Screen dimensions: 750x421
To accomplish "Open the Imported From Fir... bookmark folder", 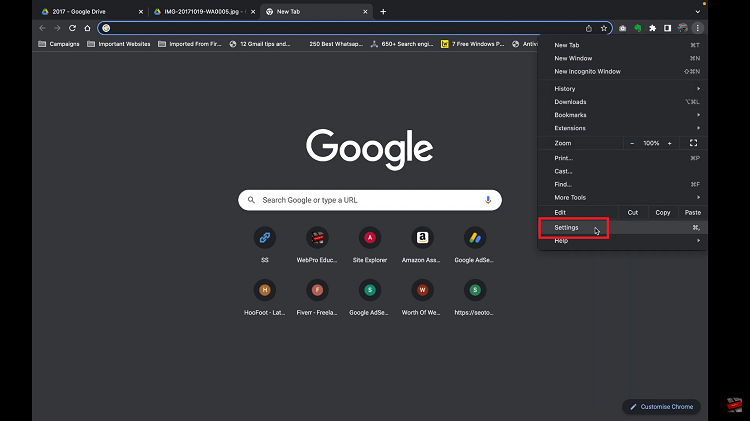I will pyautogui.click(x=190, y=44).
